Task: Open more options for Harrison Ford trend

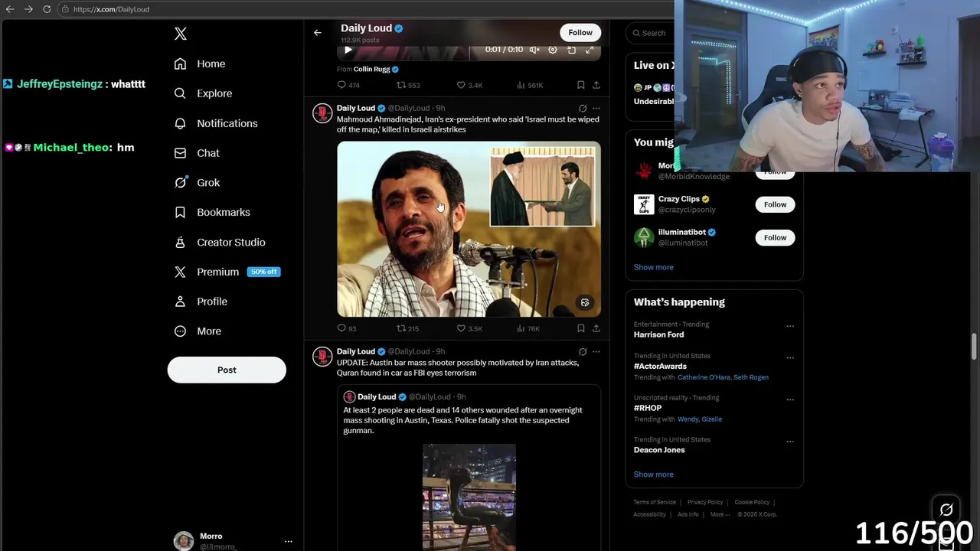Action: point(790,326)
